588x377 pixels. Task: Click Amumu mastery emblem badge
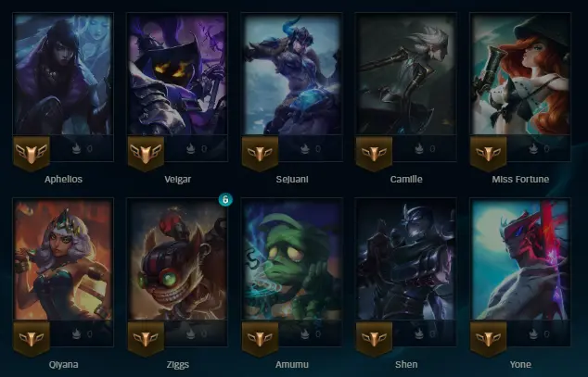[260, 339]
